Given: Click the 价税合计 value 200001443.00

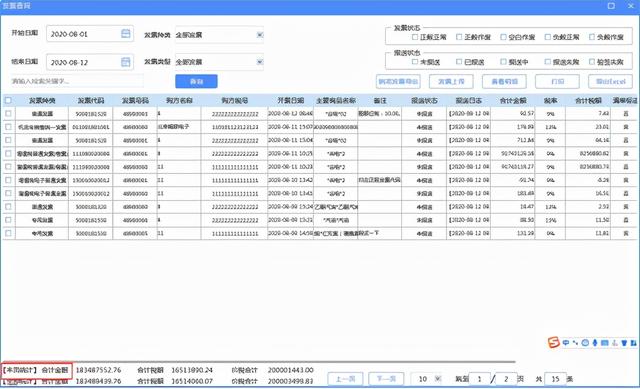Looking at the screenshot, I should coord(291,370).
